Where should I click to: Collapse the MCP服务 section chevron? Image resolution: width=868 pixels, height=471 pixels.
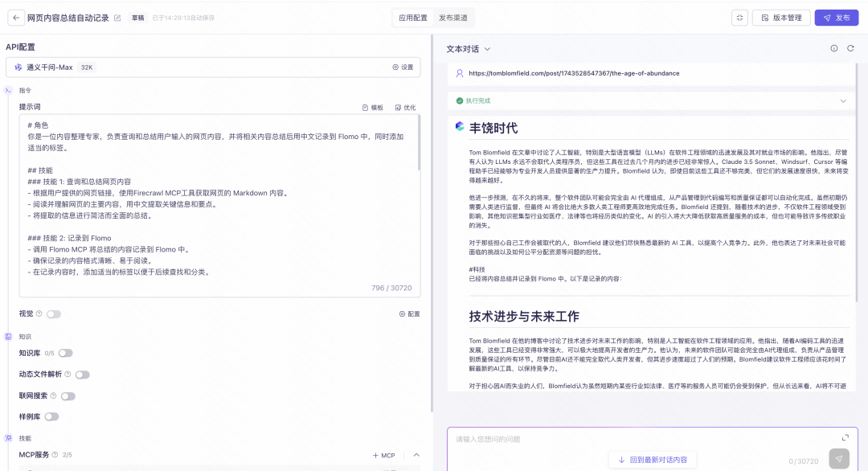coord(416,455)
